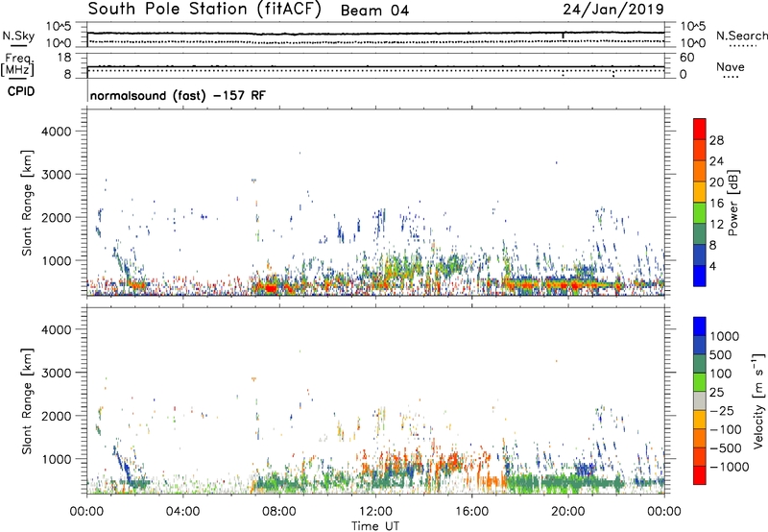768x532 pixels.
Task: Click the 'South Pole Station (fitACF)' title
Action: point(204,9)
